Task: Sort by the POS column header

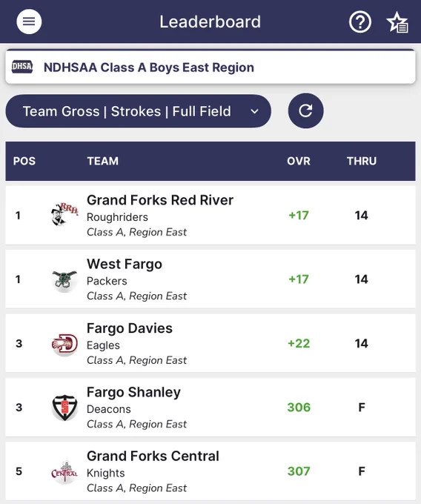Action: tap(24, 161)
